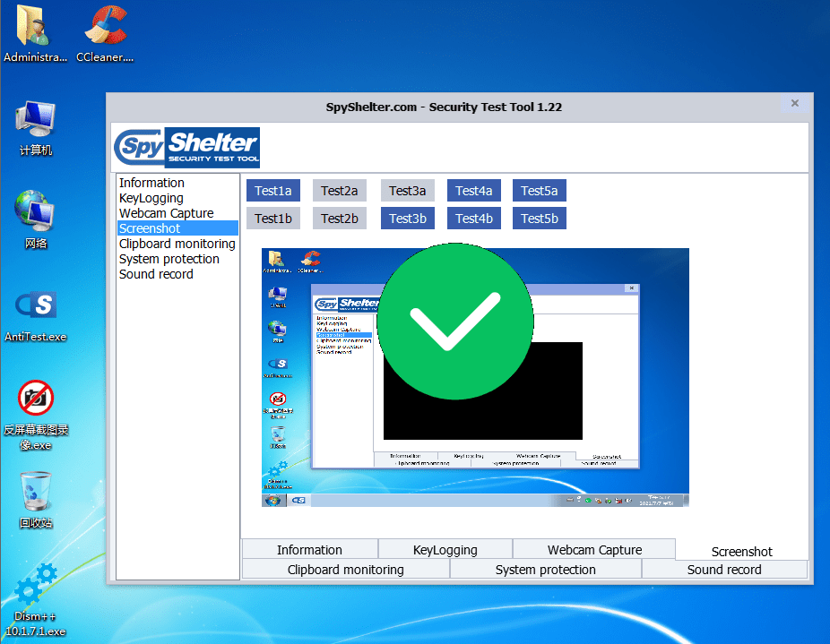Select Clipboard monitoring in the left list
The height and width of the screenshot is (644, 830).
tap(177, 244)
